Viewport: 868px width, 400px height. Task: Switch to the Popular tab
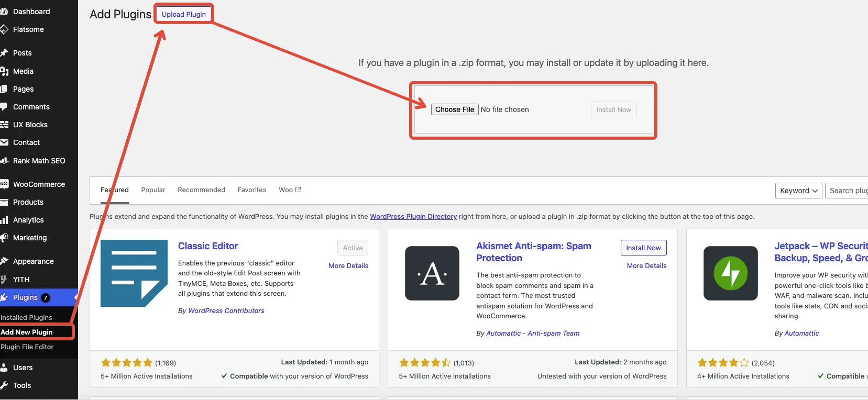click(x=153, y=190)
